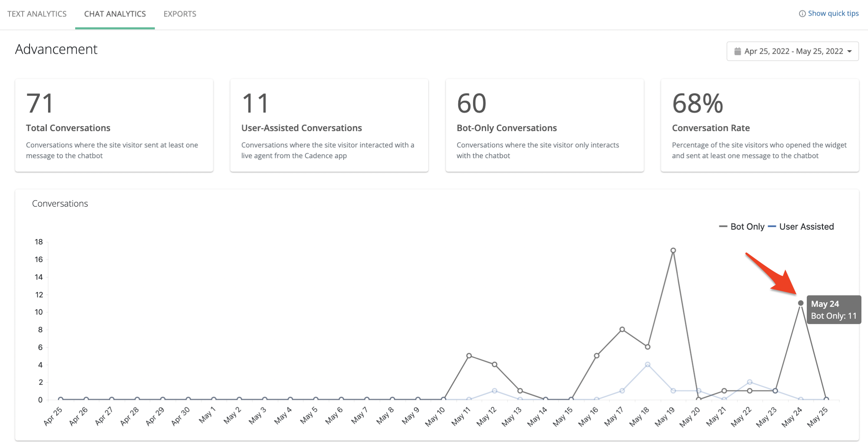Click the Total Conversations card
Screen dimensions: 868x442
(x=114, y=125)
